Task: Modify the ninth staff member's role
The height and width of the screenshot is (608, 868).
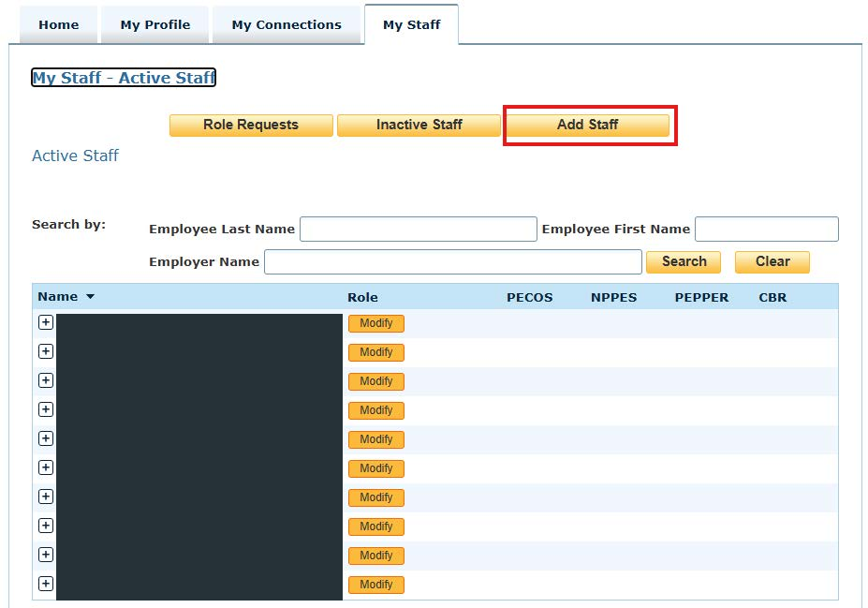Action: coord(376,556)
